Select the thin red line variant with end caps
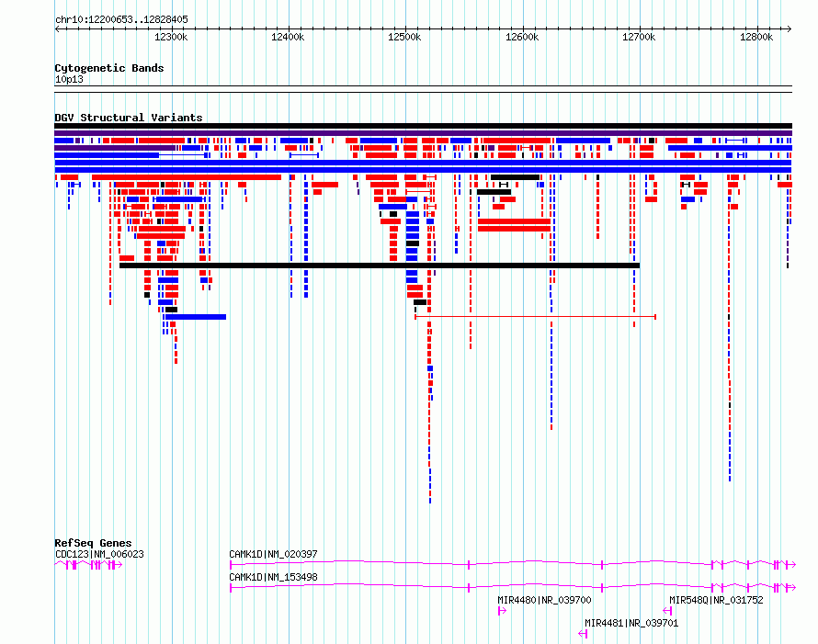This screenshot has width=818, height=644. [535, 317]
